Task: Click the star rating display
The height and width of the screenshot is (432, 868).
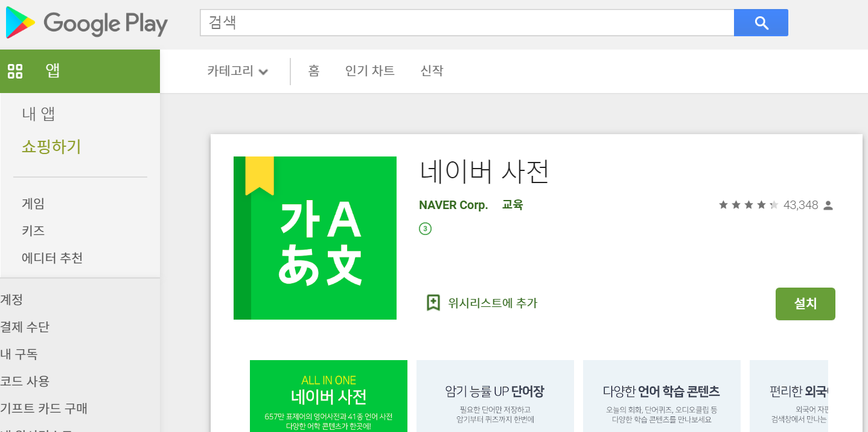Action: (x=748, y=205)
